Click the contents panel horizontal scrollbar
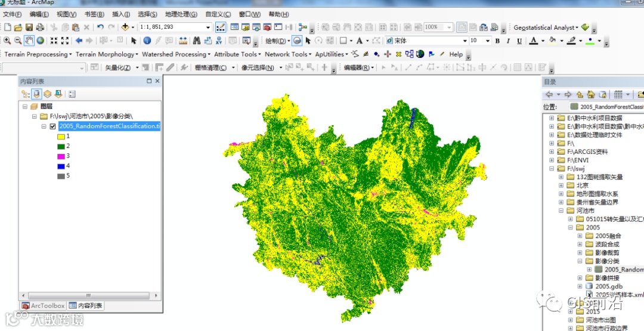The width and height of the screenshot is (644, 331). (x=89, y=296)
